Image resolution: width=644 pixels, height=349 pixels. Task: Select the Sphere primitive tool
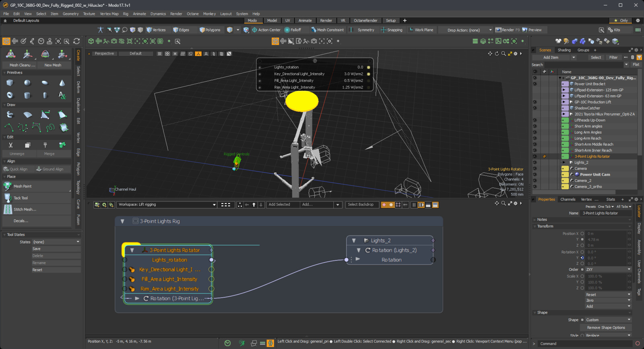(x=27, y=83)
